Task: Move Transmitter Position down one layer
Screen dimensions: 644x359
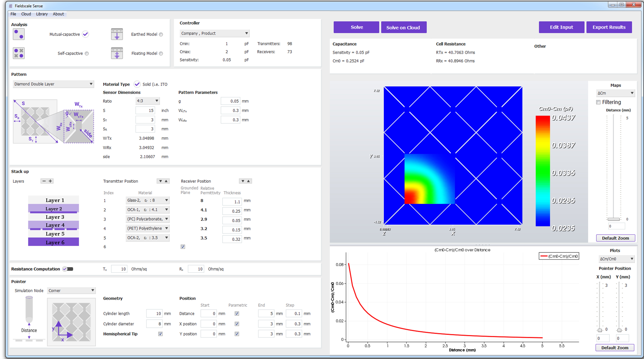Action: click(x=160, y=181)
